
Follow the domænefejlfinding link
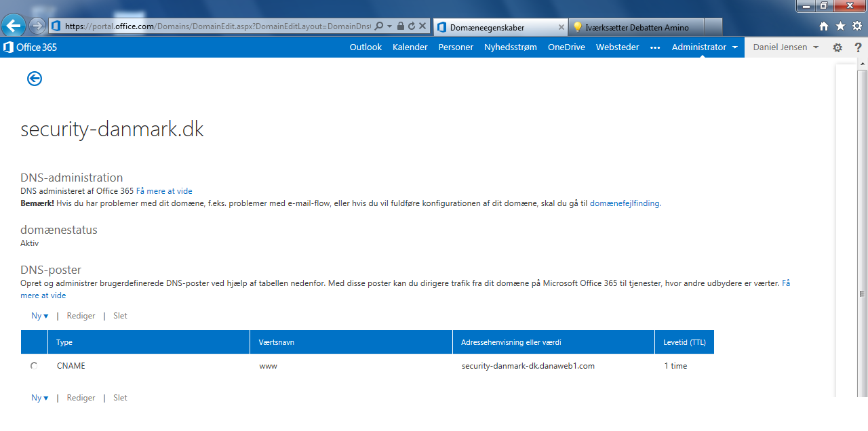point(625,203)
